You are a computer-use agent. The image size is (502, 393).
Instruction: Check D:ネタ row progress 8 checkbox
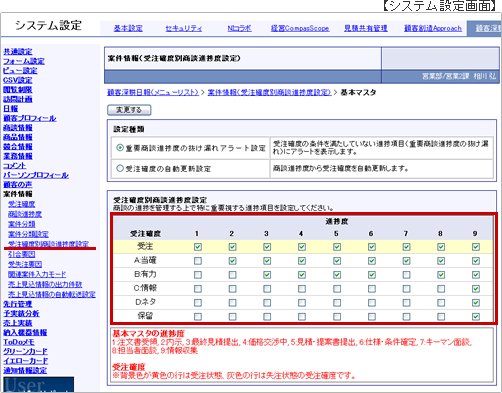[x=441, y=303]
